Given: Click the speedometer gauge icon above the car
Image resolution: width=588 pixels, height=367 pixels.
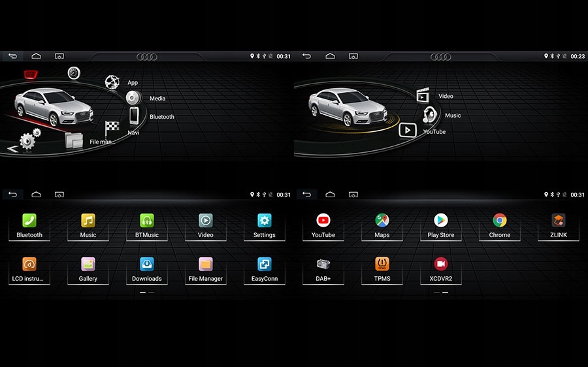Looking at the screenshot, I should pos(74,72).
